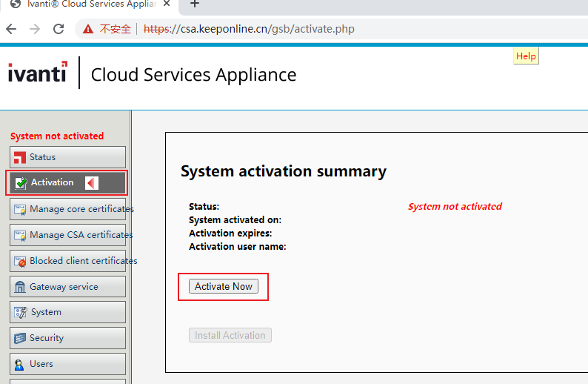Reload the page with refresh button
Image resolution: width=588 pixels, height=384 pixels.
pyautogui.click(x=59, y=30)
